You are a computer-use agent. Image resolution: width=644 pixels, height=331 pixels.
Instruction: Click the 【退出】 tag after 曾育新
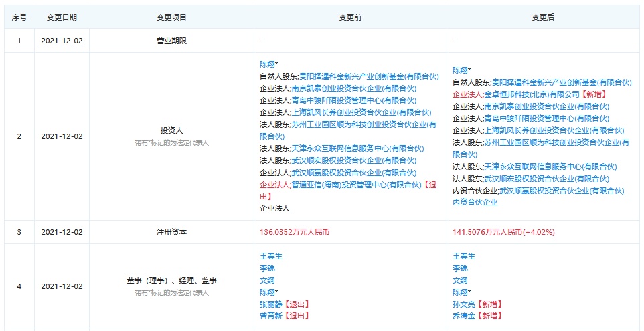tap(296, 316)
